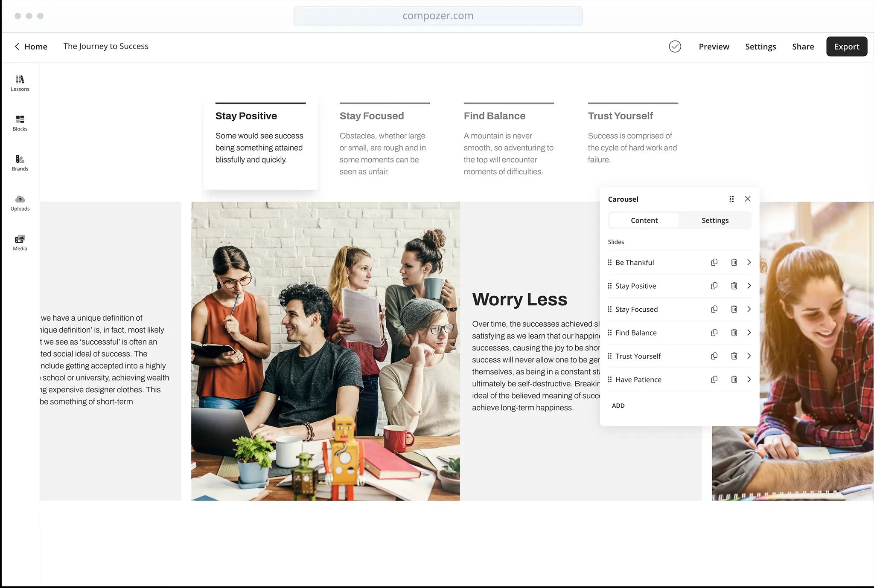Viewport: 874px width, 588px height.
Task: Switch to the Settings tab in Carousel panel
Action: pos(714,220)
